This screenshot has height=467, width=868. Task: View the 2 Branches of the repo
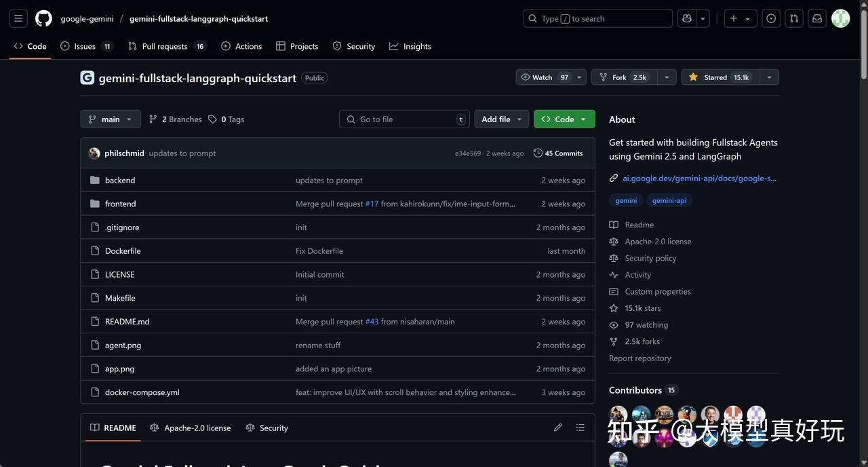[175, 119]
